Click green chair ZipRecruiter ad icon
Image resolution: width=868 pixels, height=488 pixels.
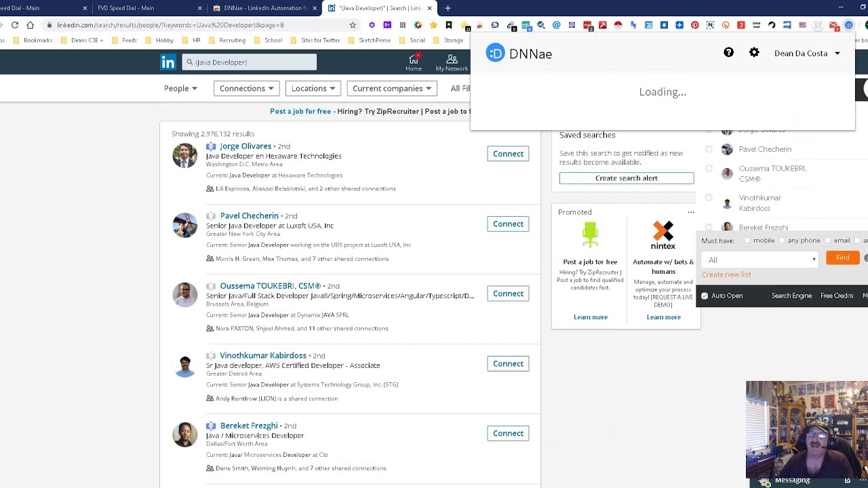pyautogui.click(x=590, y=235)
